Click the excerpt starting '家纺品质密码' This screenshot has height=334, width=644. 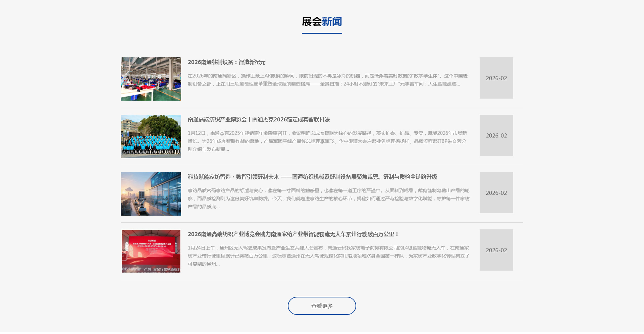[x=327, y=199]
